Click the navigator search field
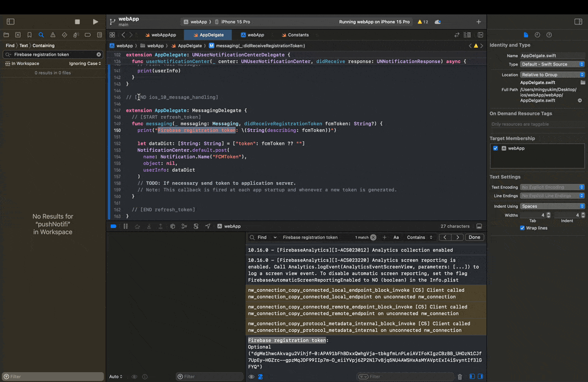Image resolution: width=588 pixels, height=382 pixels. [53, 55]
